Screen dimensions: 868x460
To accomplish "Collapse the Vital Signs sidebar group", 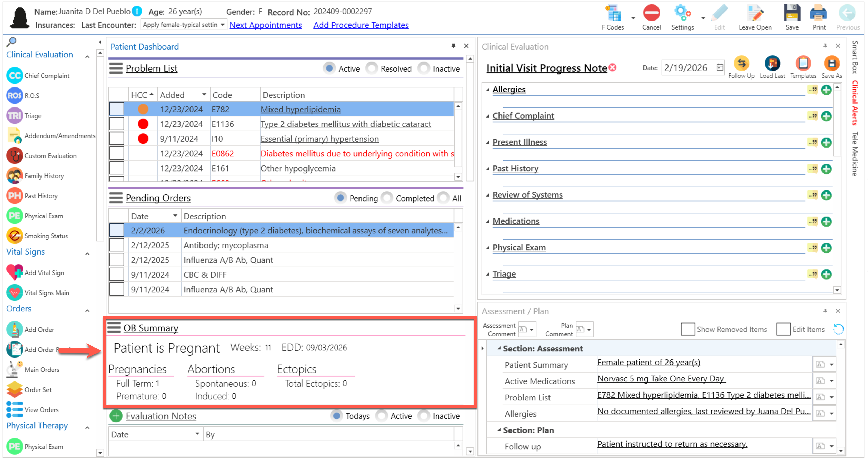I will coord(87,254).
